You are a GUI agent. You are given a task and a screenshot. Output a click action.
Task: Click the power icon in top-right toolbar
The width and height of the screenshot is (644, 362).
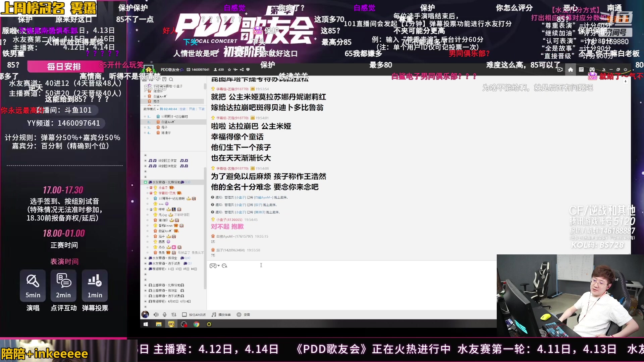tap(625, 70)
